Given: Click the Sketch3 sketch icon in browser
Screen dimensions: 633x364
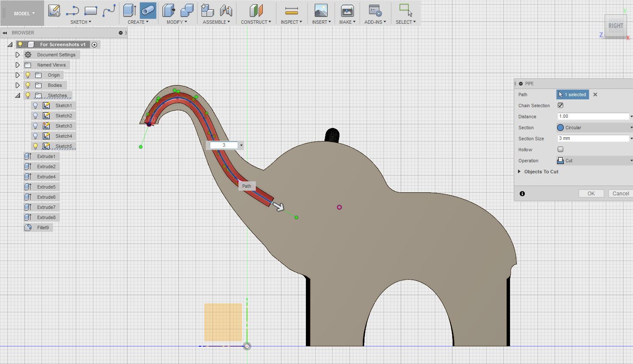Looking at the screenshot, I should click(x=46, y=126).
